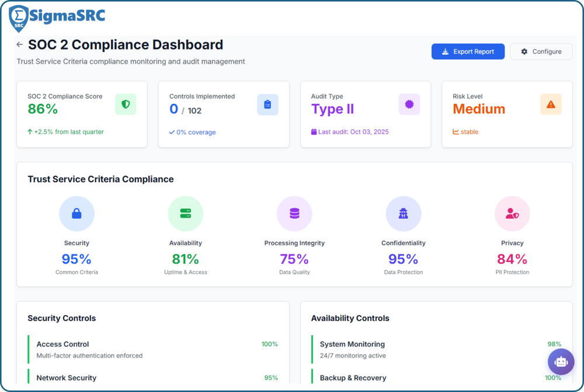
Task: Click the calendar icon beside Last audit
Action: click(x=314, y=132)
